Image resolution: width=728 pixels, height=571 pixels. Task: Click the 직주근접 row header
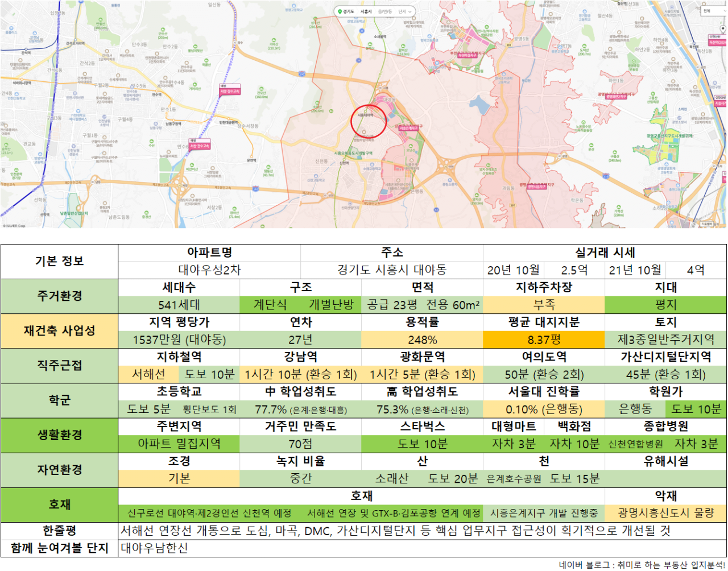pyautogui.click(x=59, y=366)
